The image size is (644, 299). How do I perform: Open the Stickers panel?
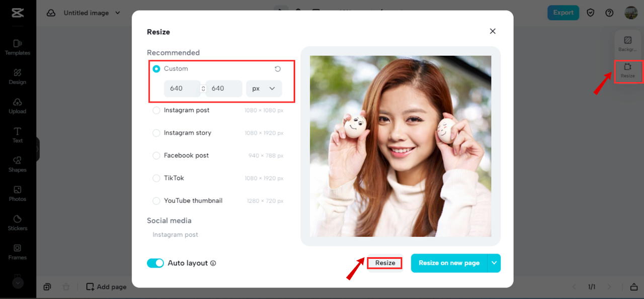(x=18, y=222)
